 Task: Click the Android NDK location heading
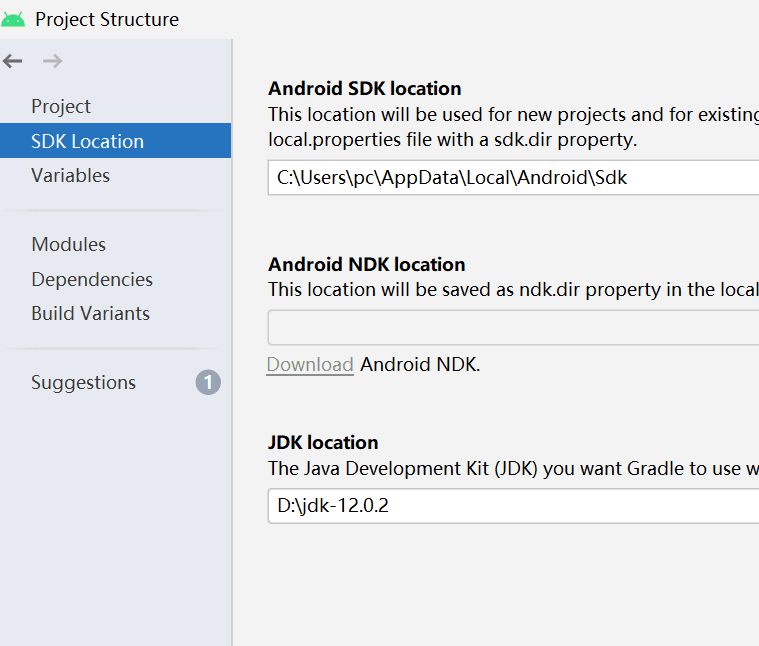[367, 265]
